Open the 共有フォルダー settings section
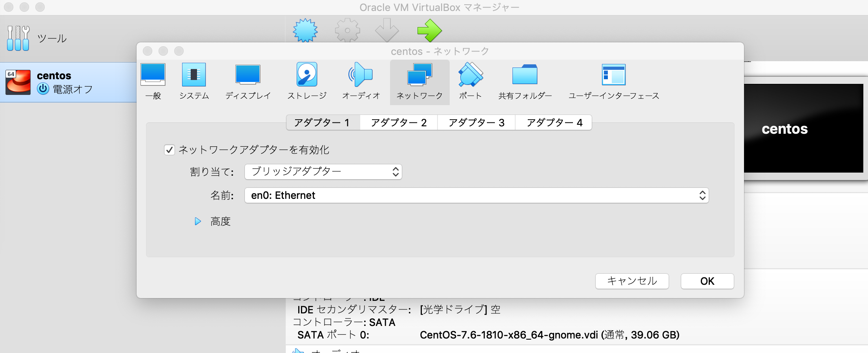 coord(525,82)
